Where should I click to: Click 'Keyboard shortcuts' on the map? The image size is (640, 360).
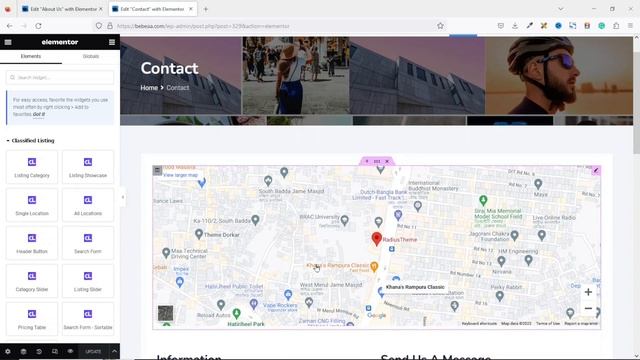(479, 324)
